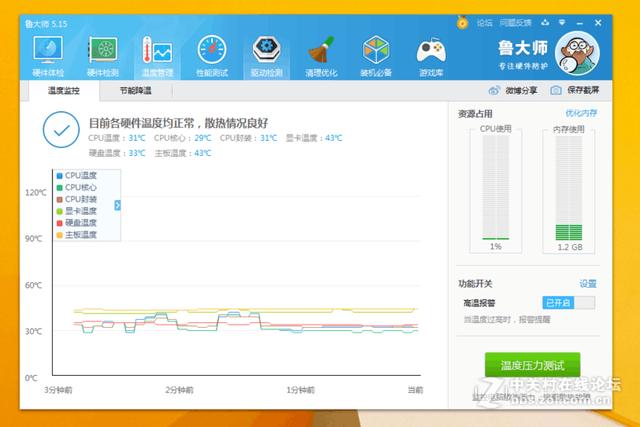Viewport: 640px width, 427px height.
Task: Open the 问题反馈 feedback link
Action: pos(516,23)
